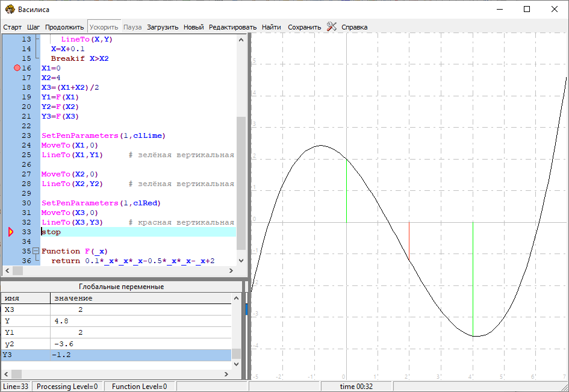Remove the red breakpoint on line 16
The image size is (569, 392).
click(17, 68)
